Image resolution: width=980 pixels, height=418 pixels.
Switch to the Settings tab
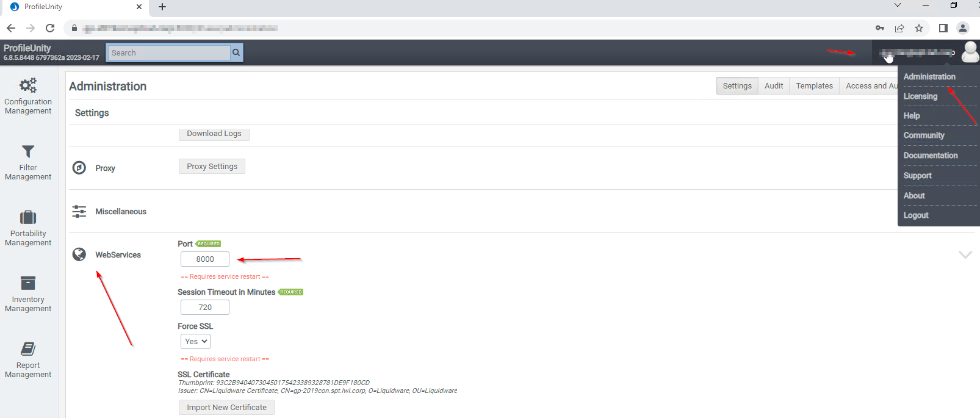coord(737,86)
